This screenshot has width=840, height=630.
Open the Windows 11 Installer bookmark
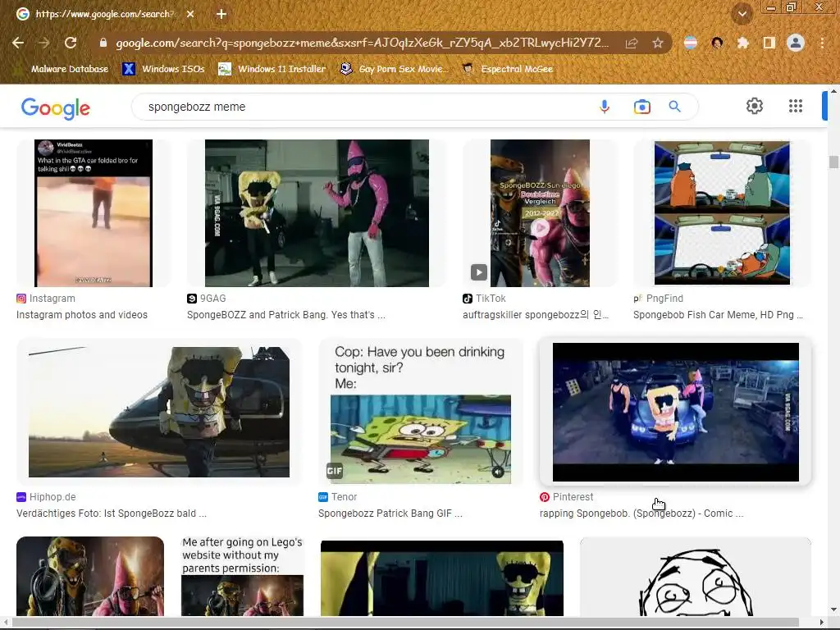point(272,69)
